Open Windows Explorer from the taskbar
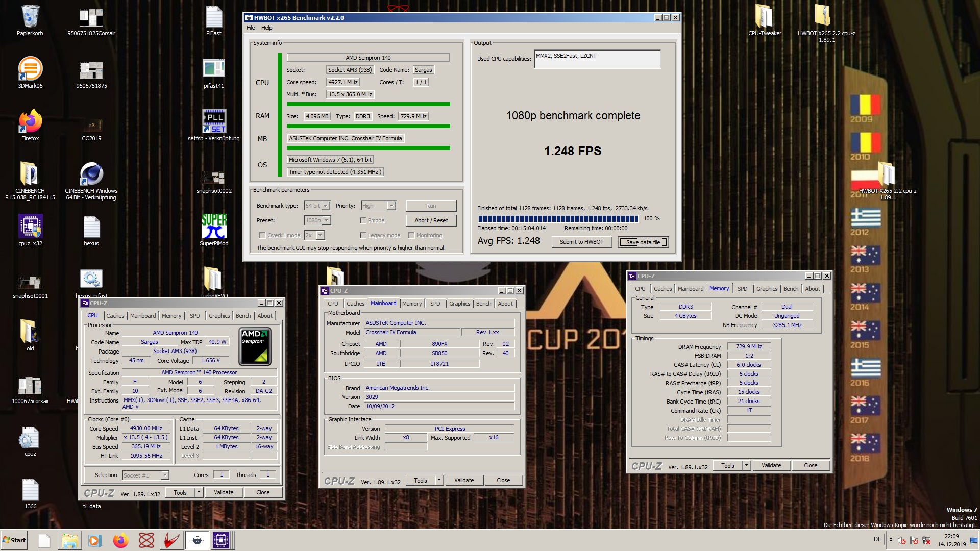Viewport: 980px width, 551px height. coord(69,540)
